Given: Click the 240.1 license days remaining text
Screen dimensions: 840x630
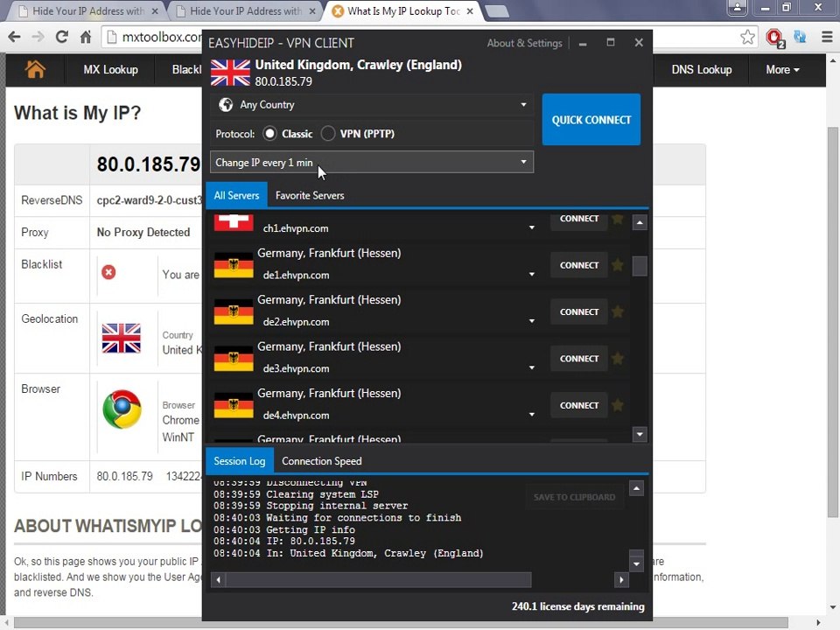Looking at the screenshot, I should click(x=577, y=605).
